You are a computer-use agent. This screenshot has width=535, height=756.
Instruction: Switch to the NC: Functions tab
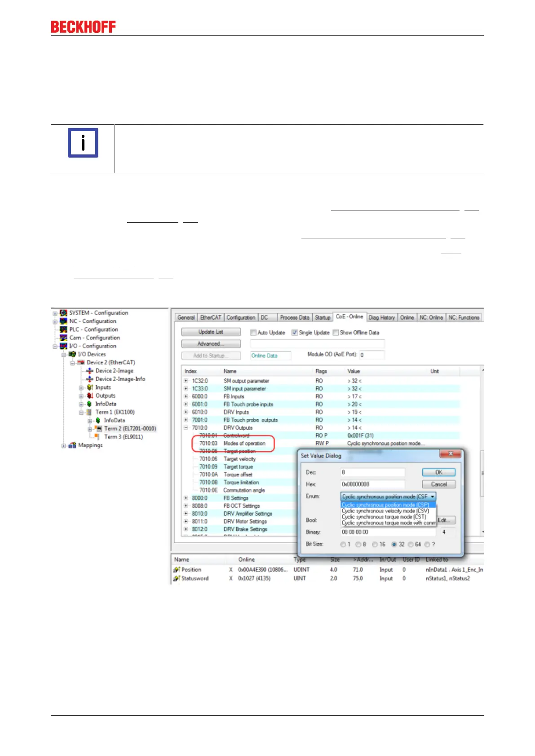tap(464, 317)
